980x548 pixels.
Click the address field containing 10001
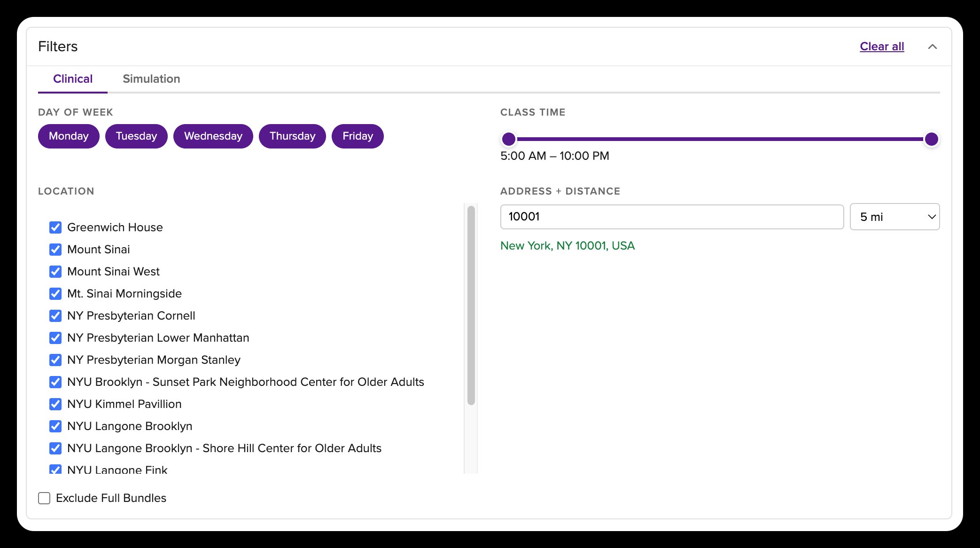tap(672, 217)
